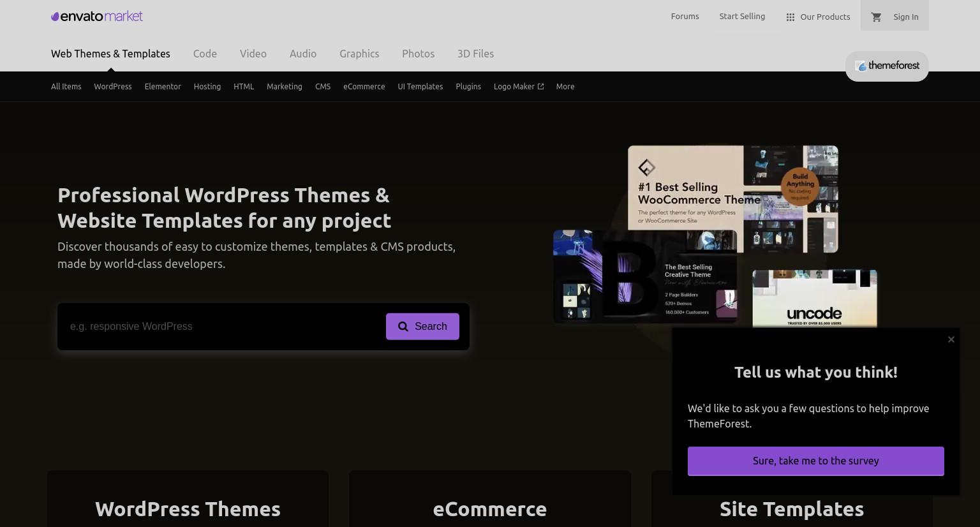Click the purple Search button
Image resolution: width=980 pixels, height=527 pixels.
tap(422, 327)
